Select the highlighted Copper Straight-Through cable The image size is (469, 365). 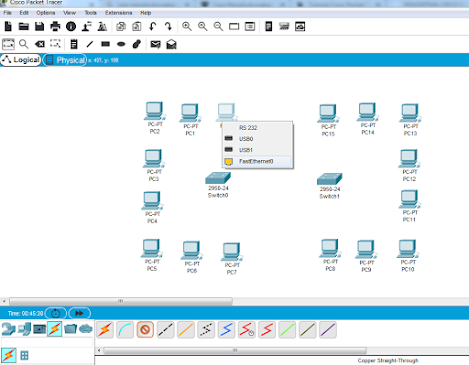pyautogui.click(x=145, y=330)
